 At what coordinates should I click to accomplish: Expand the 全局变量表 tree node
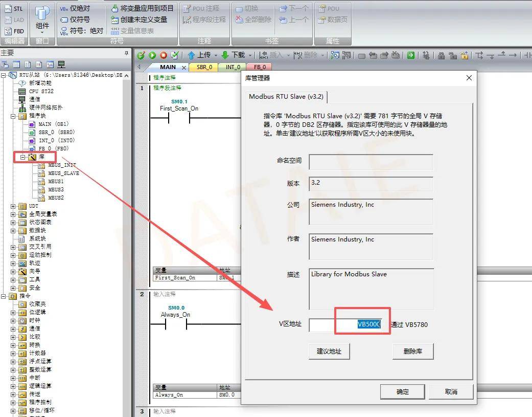pyautogui.click(x=13, y=214)
